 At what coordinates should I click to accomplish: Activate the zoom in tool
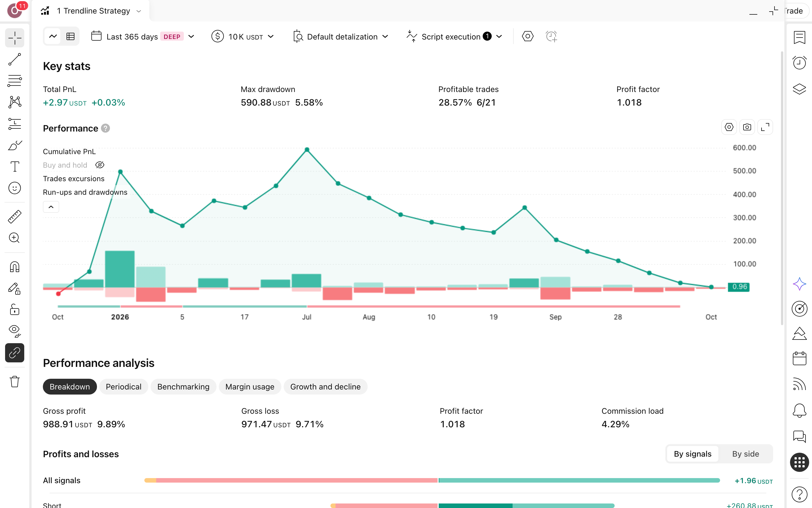coord(15,238)
